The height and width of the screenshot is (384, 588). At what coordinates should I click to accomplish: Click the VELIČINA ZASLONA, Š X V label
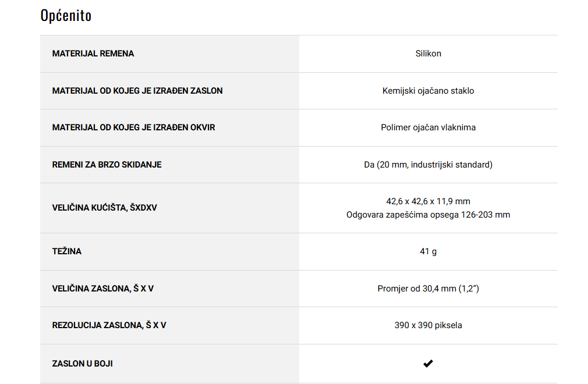(102, 289)
